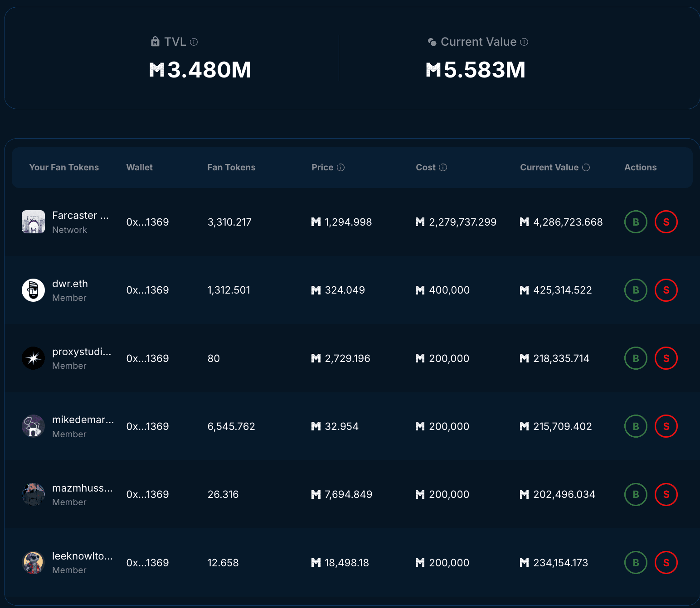Buy more dwr.eth fan tokens
This screenshot has height=608, width=700.
click(636, 290)
